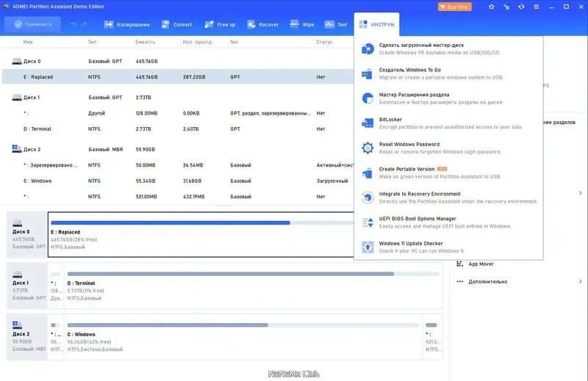Open the Test toolbar menu
Viewport: 588px width, 381px height.
coord(336,24)
